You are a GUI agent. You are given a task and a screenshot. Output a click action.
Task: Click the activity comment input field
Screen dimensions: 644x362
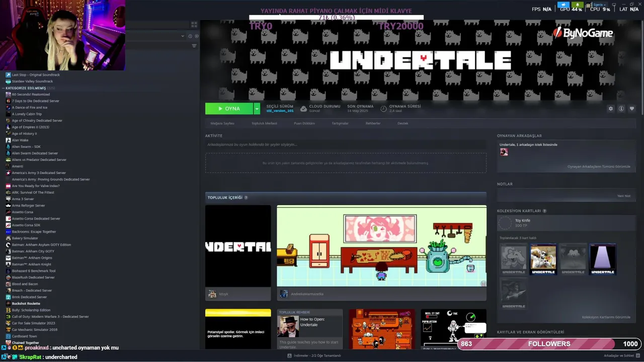coord(346,145)
